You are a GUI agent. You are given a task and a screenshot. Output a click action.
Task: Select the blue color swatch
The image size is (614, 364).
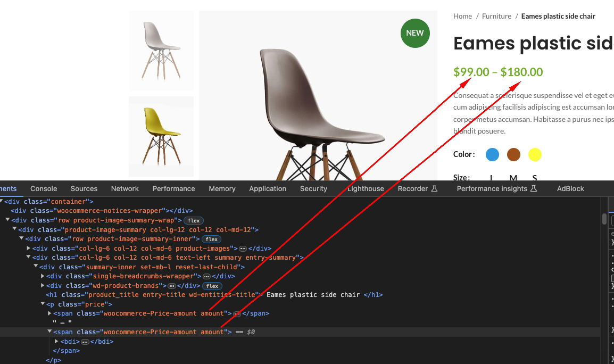click(x=492, y=154)
